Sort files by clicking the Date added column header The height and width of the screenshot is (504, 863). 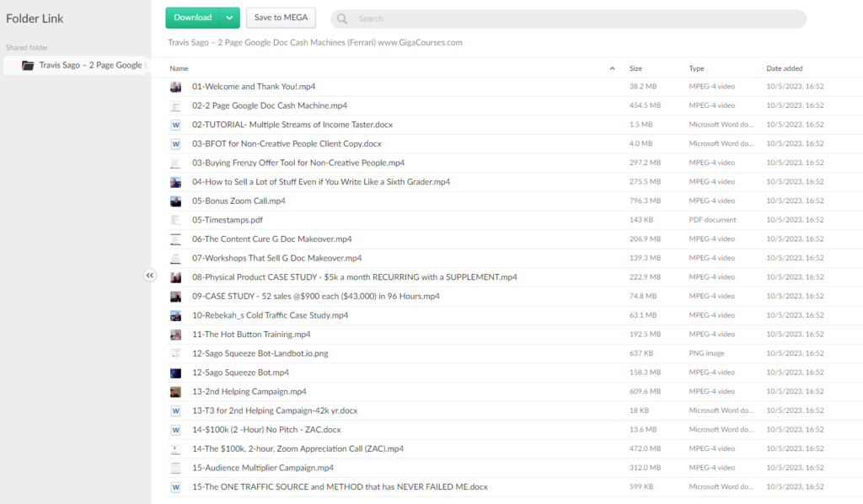[785, 68]
